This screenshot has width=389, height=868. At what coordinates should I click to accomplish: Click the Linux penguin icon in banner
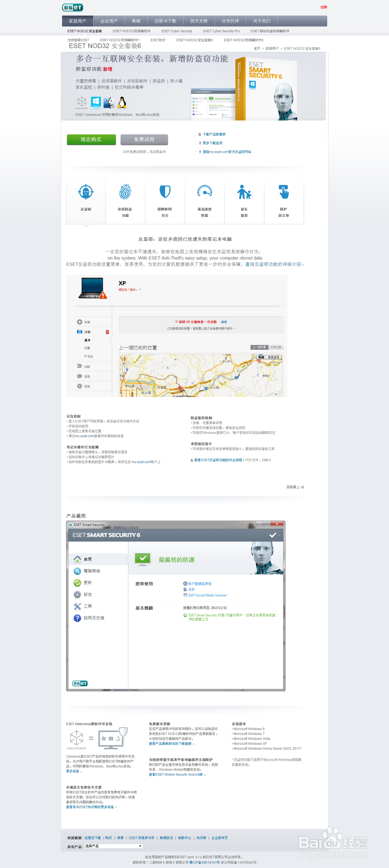click(122, 103)
